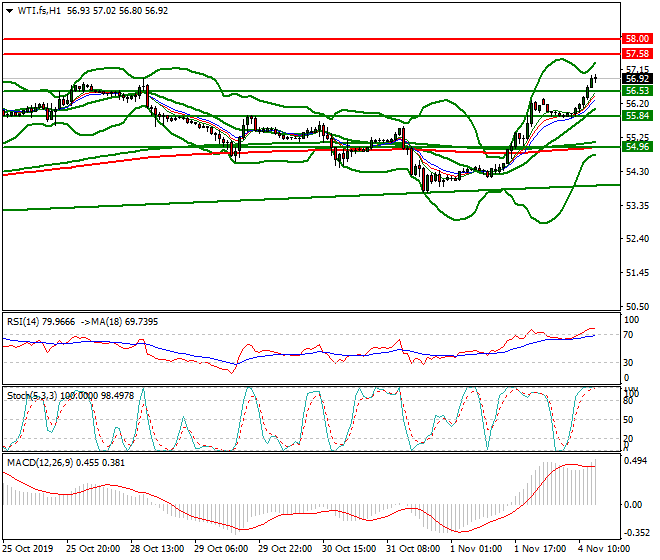
Task: Click the RSI(14) 79.9666 indicator label
Action: click(41, 322)
